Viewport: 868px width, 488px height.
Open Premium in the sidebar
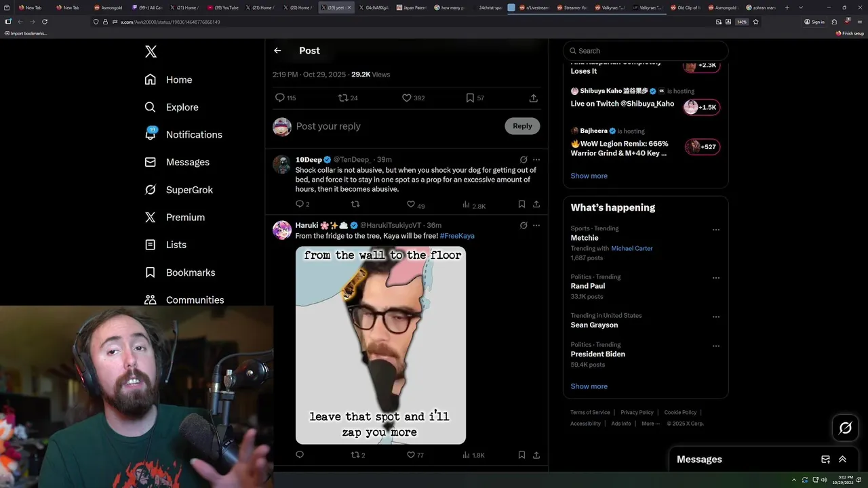click(x=175, y=217)
